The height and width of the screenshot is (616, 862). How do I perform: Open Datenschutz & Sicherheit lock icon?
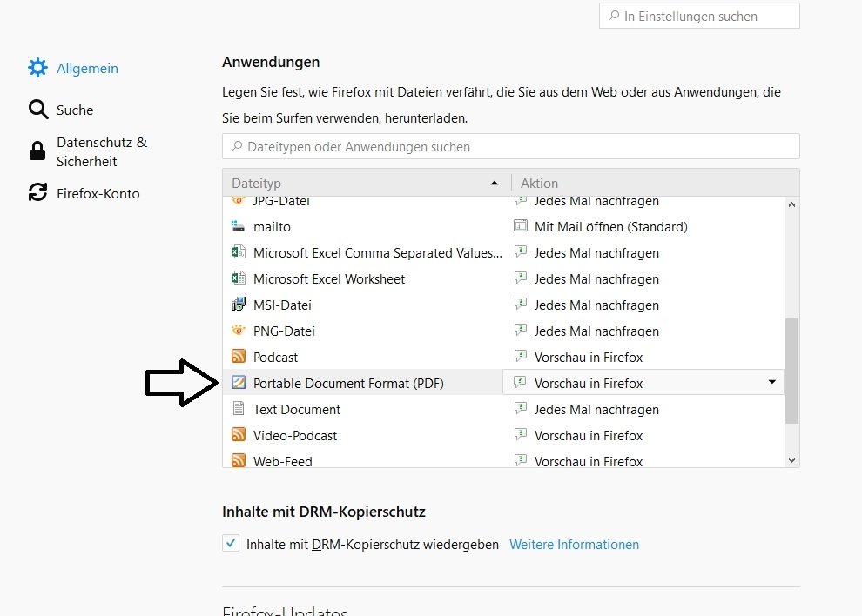point(37,151)
